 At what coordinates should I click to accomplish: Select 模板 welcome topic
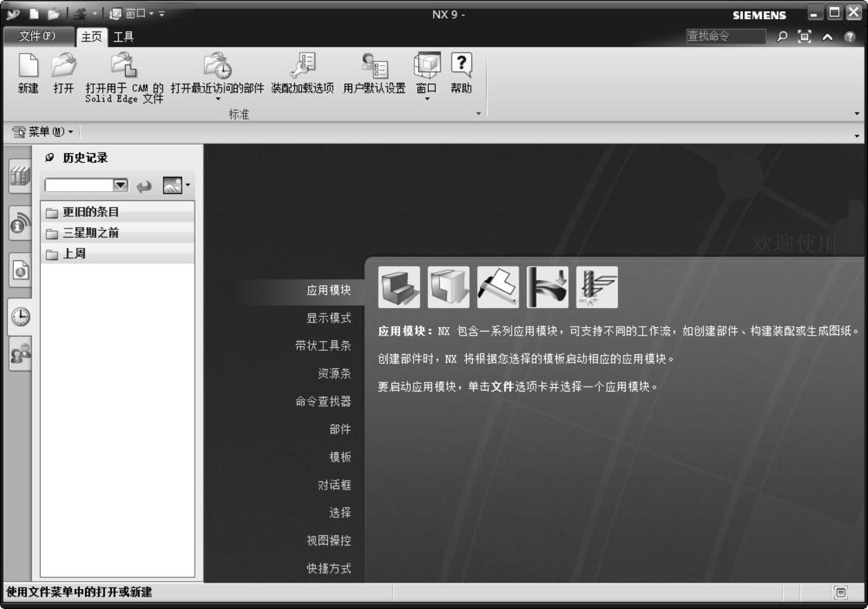pos(340,457)
